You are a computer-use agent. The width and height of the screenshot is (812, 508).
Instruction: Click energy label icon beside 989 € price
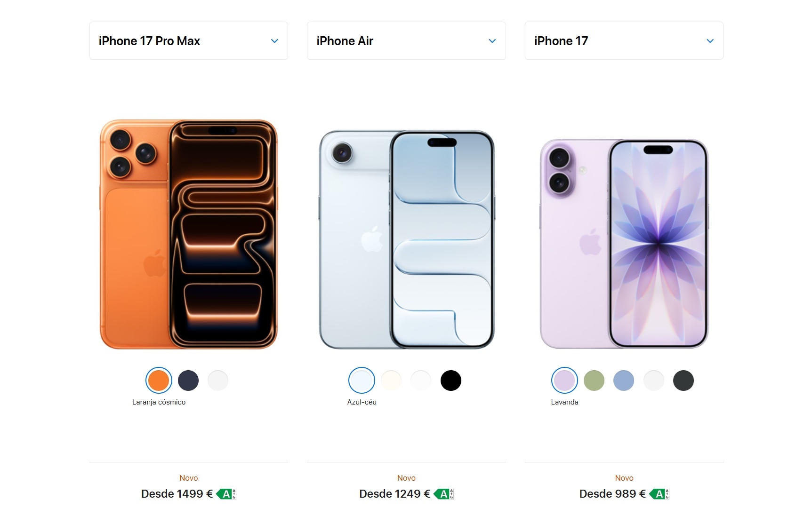point(659,494)
